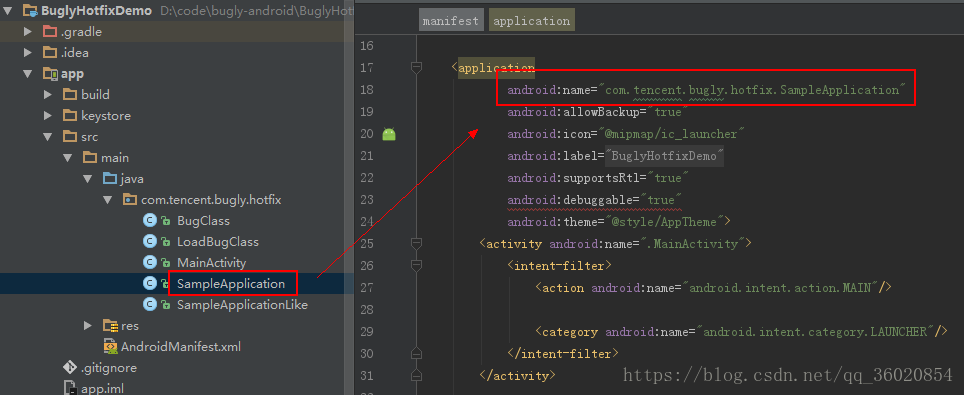Click the Android launcher icon in the gutter

(389, 134)
